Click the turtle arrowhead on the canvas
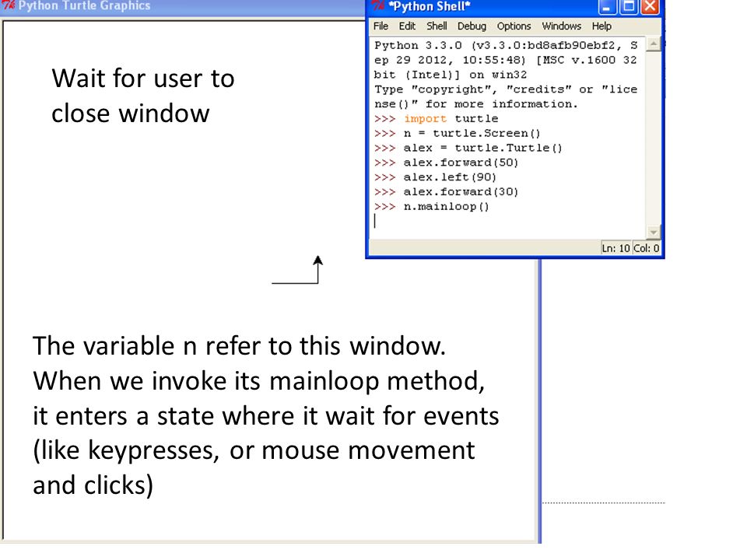747x560 pixels. [x=317, y=261]
